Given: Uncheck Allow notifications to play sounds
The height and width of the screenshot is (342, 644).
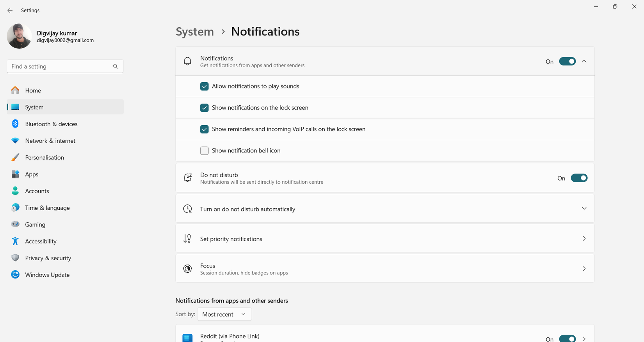Looking at the screenshot, I should (205, 87).
